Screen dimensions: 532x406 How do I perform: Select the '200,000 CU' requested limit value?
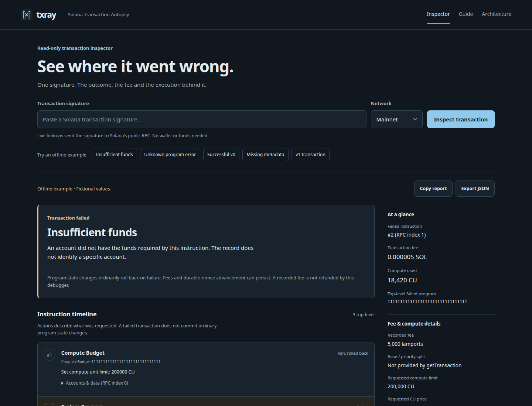click(401, 386)
